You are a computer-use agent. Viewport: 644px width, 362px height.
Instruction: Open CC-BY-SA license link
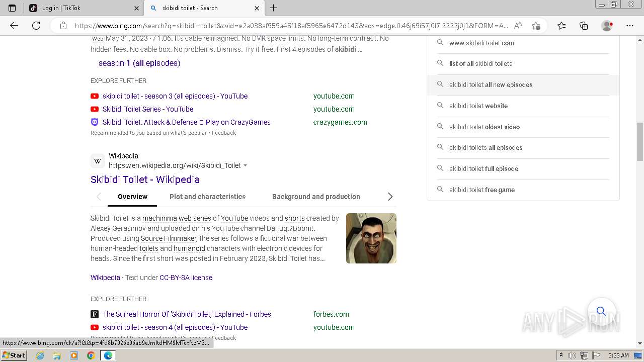point(186,278)
